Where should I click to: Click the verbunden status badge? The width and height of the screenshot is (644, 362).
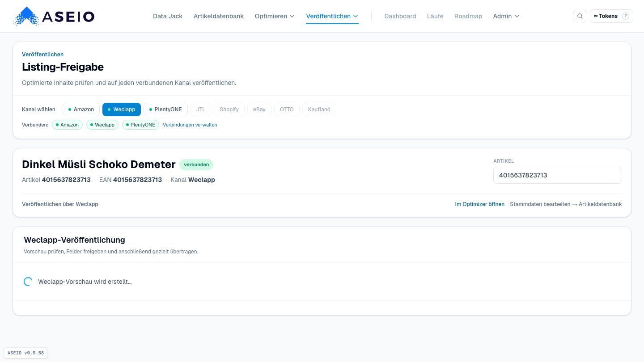[196, 164]
